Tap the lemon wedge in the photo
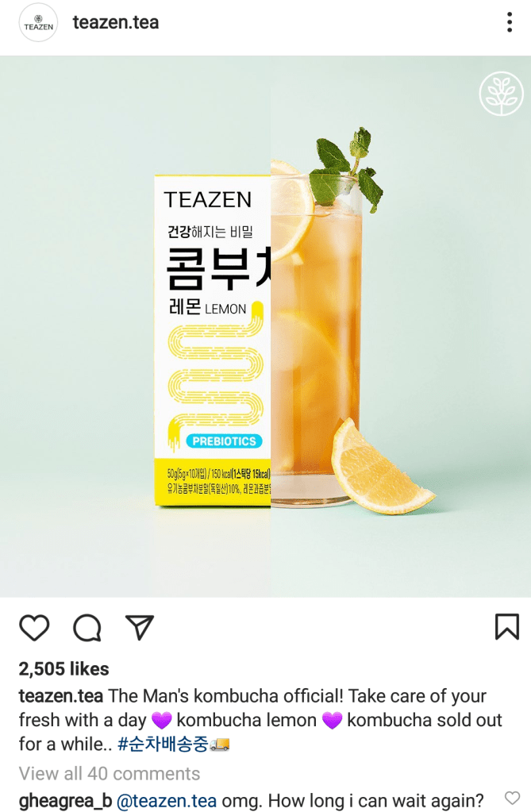The height and width of the screenshot is (812, 531). pos(380,468)
